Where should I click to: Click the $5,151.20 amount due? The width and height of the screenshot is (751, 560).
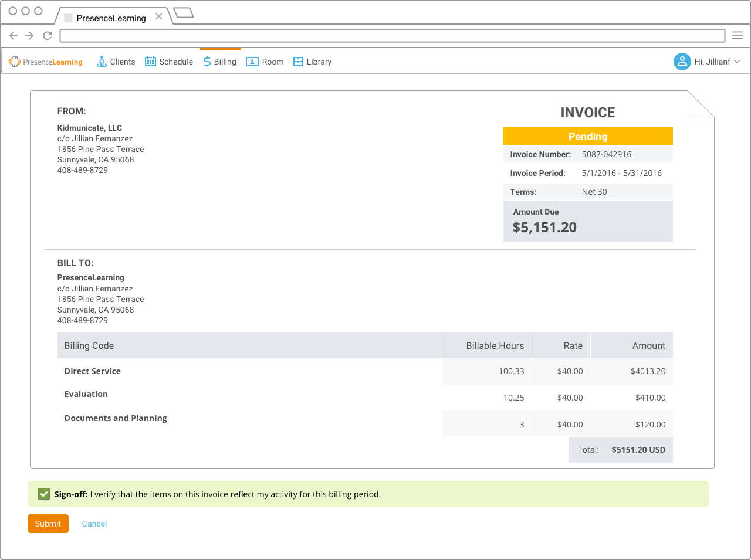(x=544, y=228)
